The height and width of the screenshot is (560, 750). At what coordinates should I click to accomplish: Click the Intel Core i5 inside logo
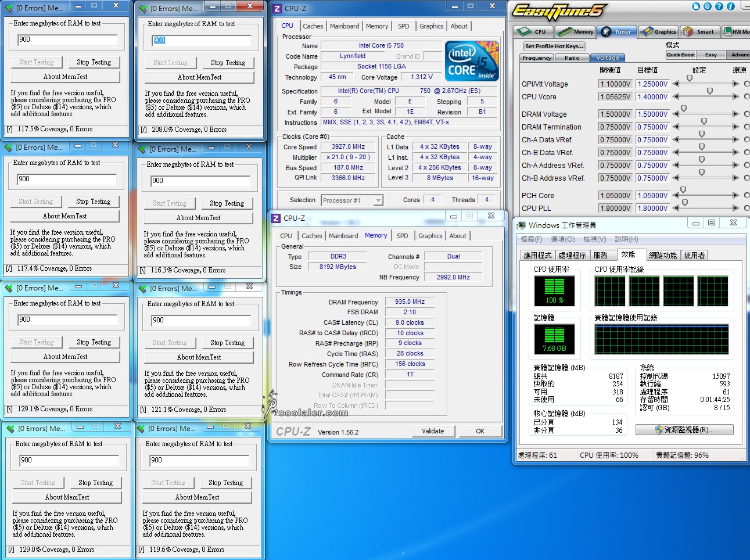[472, 60]
